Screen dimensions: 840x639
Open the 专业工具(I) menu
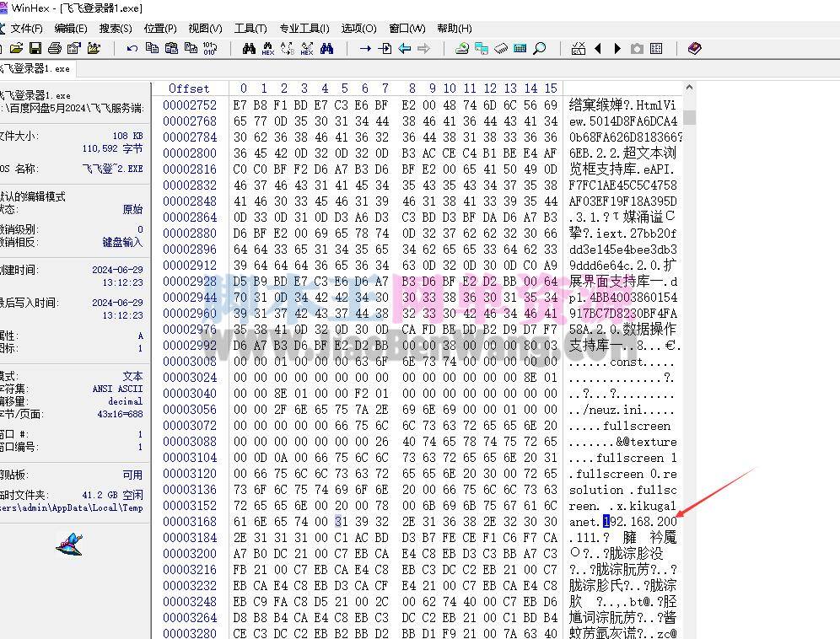(x=304, y=29)
